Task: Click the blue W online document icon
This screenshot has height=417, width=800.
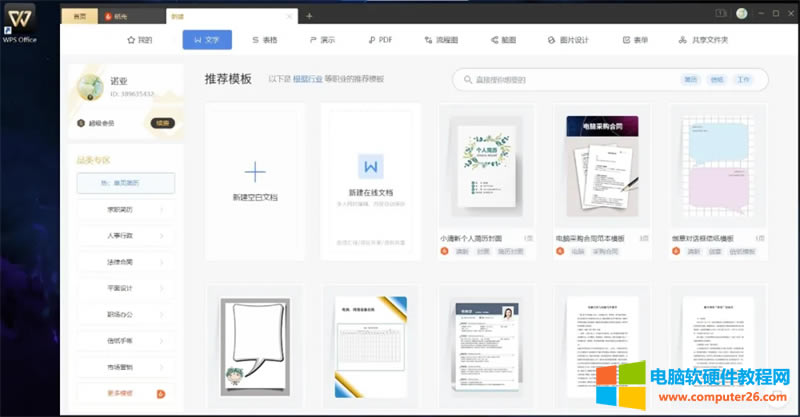Action: click(370, 164)
